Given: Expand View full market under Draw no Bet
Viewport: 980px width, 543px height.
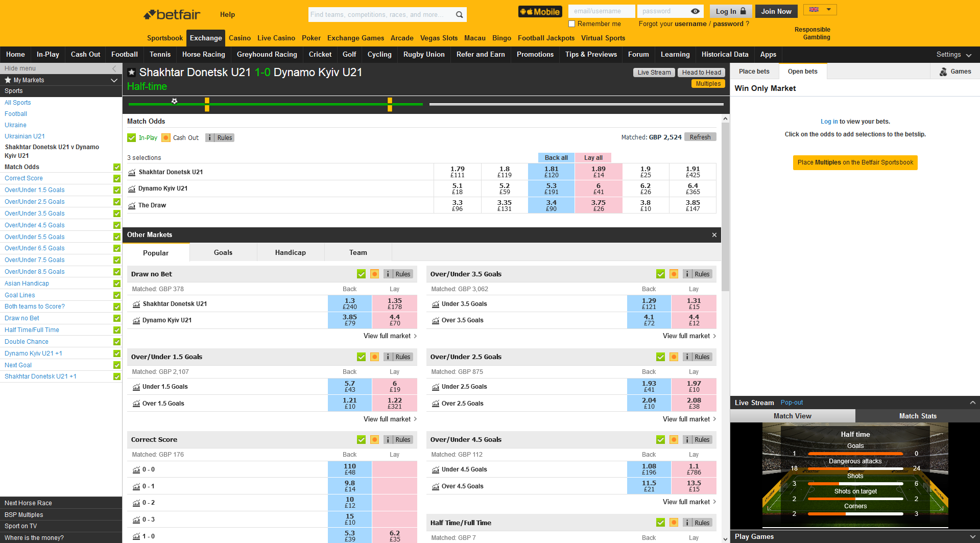Looking at the screenshot, I should coord(390,336).
